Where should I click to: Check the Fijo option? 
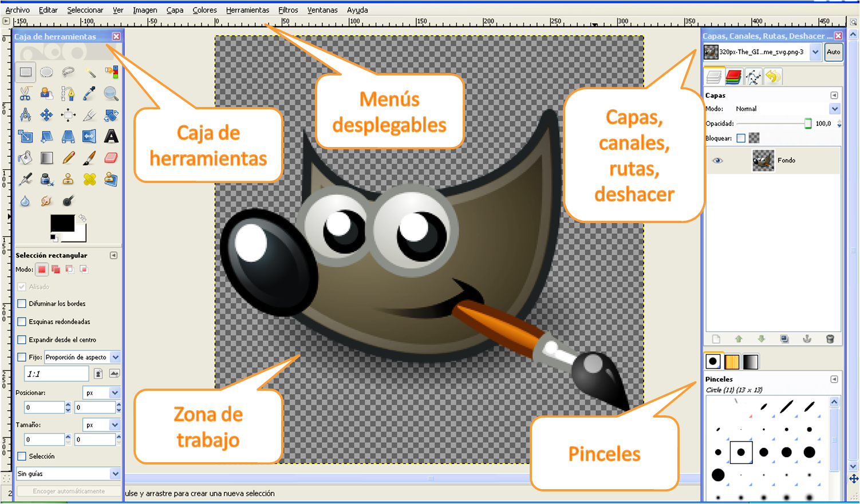pos(22,357)
